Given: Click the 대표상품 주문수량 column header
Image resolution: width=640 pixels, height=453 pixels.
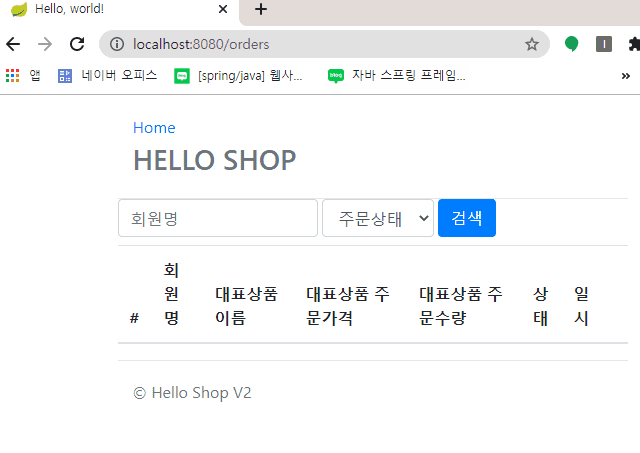Looking at the screenshot, I should (x=461, y=306).
